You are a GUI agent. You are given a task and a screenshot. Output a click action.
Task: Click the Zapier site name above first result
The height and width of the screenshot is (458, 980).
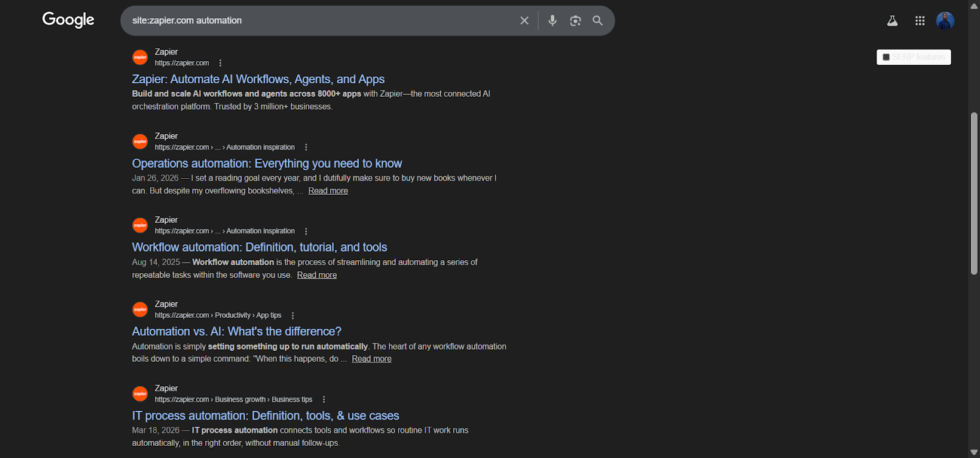click(166, 52)
